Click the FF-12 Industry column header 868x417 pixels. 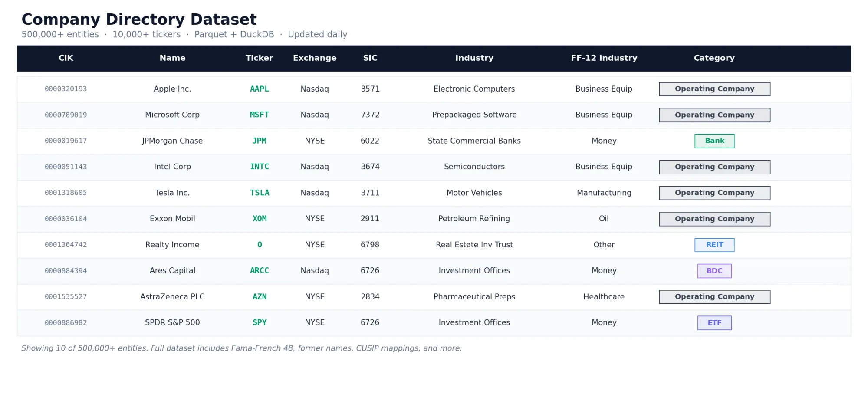[604, 58]
